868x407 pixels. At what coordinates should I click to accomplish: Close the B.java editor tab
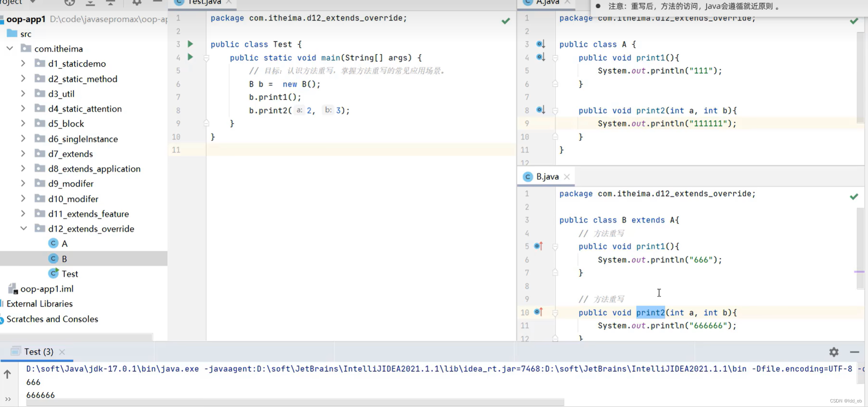coord(567,177)
